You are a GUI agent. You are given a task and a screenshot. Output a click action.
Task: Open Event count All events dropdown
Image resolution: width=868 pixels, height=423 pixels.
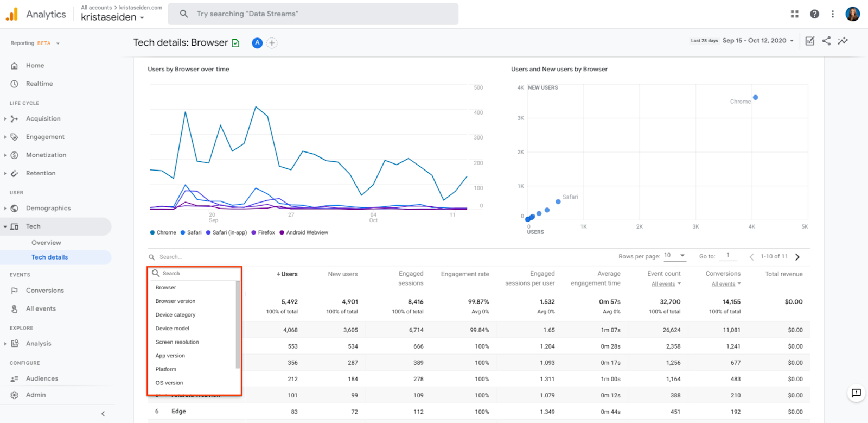666,284
